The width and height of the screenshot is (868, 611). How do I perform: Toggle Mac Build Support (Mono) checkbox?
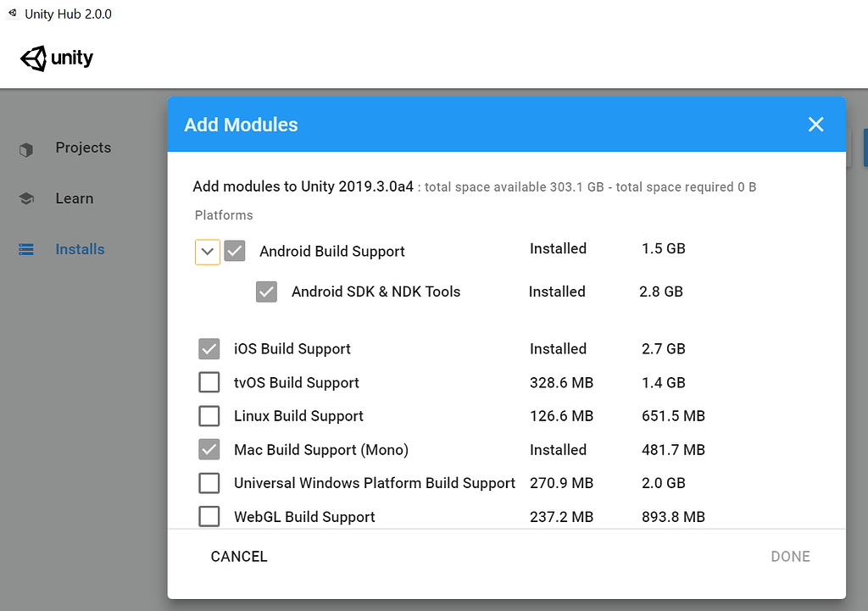click(x=209, y=450)
